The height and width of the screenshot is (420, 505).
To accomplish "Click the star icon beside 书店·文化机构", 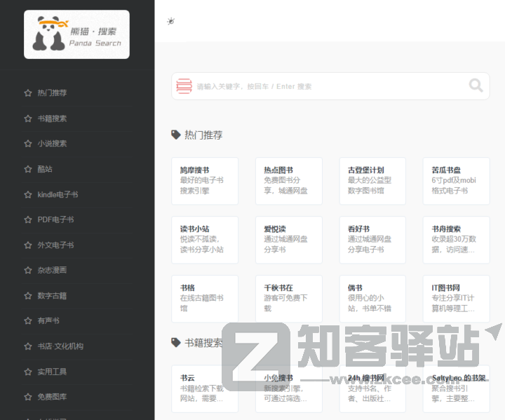I will (28, 346).
